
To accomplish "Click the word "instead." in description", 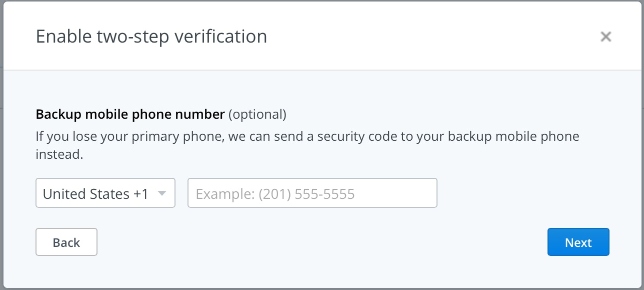I will (59, 154).
